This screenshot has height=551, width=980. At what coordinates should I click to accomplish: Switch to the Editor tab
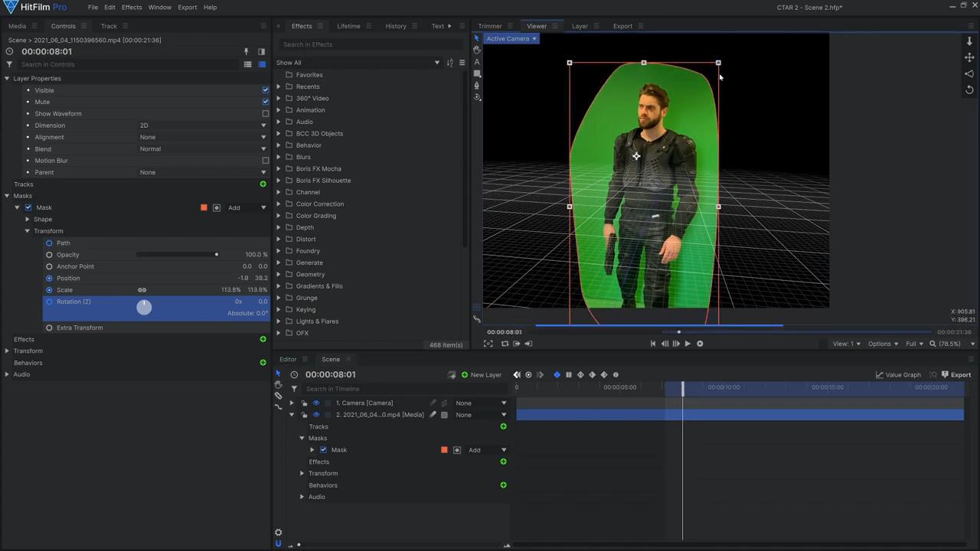(288, 359)
